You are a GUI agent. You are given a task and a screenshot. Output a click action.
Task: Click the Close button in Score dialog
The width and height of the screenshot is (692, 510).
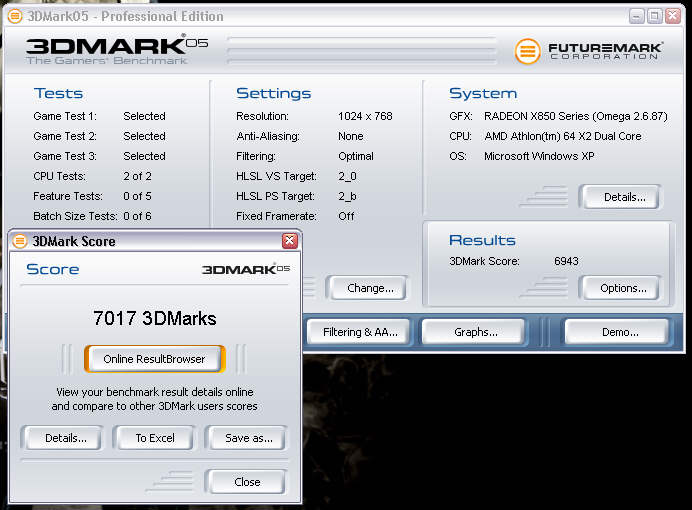pyautogui.click(x=247, y=482)
